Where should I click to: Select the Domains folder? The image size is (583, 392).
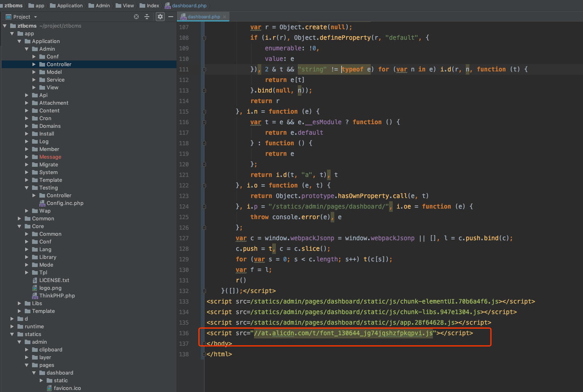(x=50, y=126)
